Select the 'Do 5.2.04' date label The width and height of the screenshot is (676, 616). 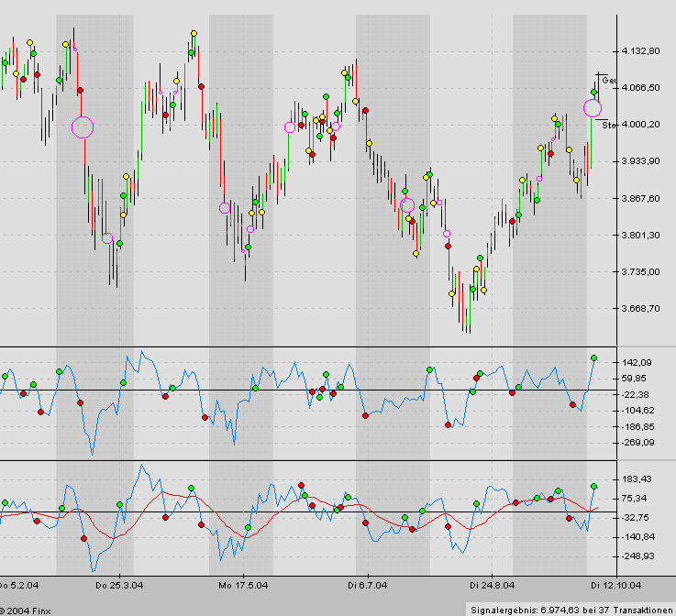tap(18, 584)
